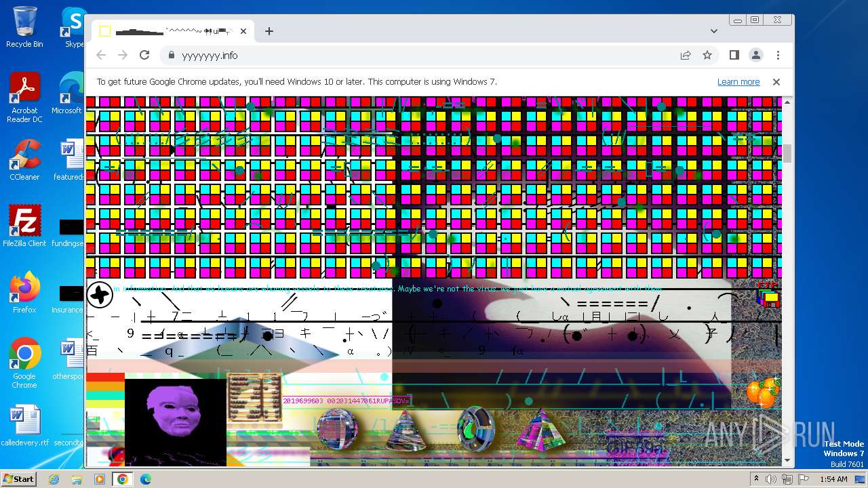This screenshot has width=868, height=488.
Task: Select the active yyyyyyy.info tab
Action: point(173,31)
